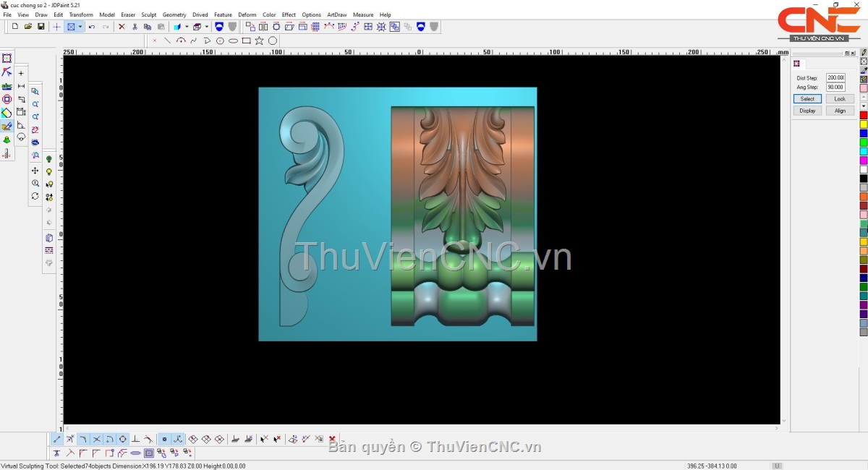Screen dimensions: 868x470
Task: Toggle the circle center snap button
Action: pyautogui.click(x=122, y=439)
